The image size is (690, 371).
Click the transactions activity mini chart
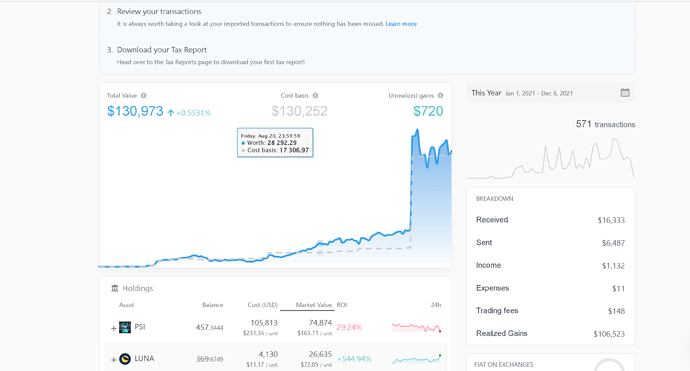[x=551, y=158]
